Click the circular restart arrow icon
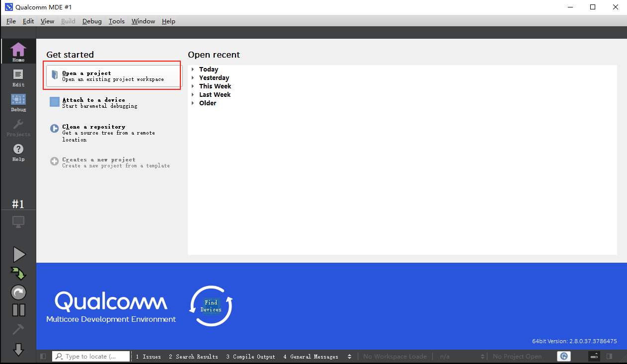 pyautogui.click(x=18, y=292)
